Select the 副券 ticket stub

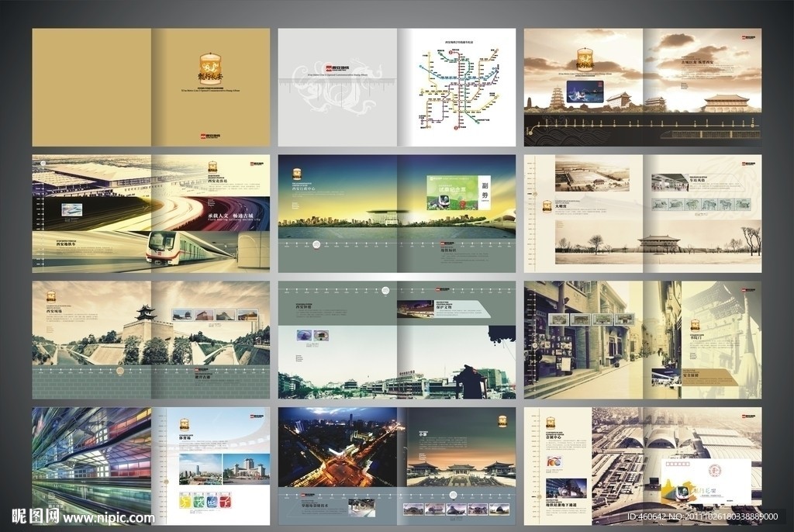(x=485, y=193)
